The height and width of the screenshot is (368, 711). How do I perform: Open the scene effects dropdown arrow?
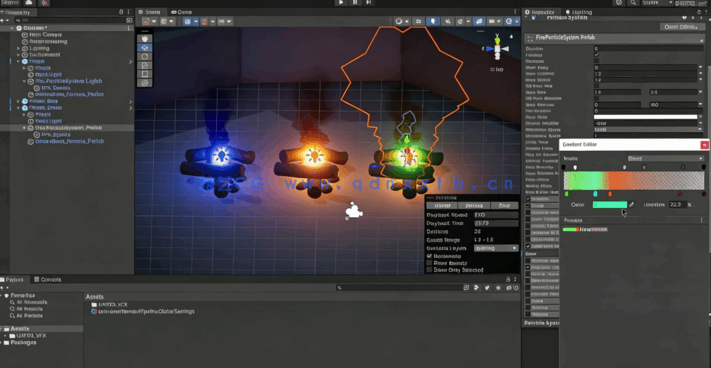point(467,21)
